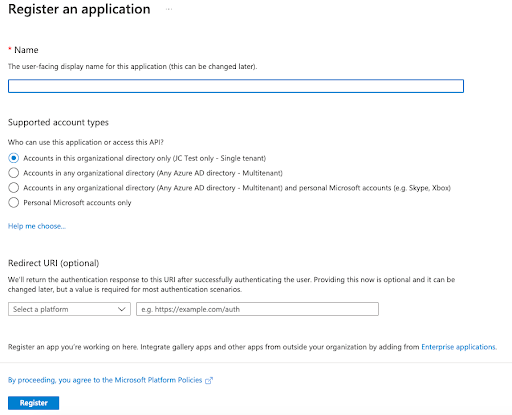The height and width of the screenshot is (415, 512).
Task: Open the Enterprise applications link
Action: coord(459,347)
